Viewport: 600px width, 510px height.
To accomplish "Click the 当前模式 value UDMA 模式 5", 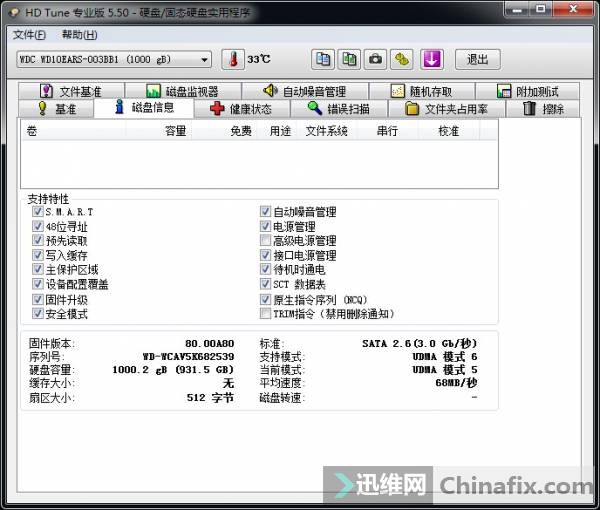I will coord(445,370).
